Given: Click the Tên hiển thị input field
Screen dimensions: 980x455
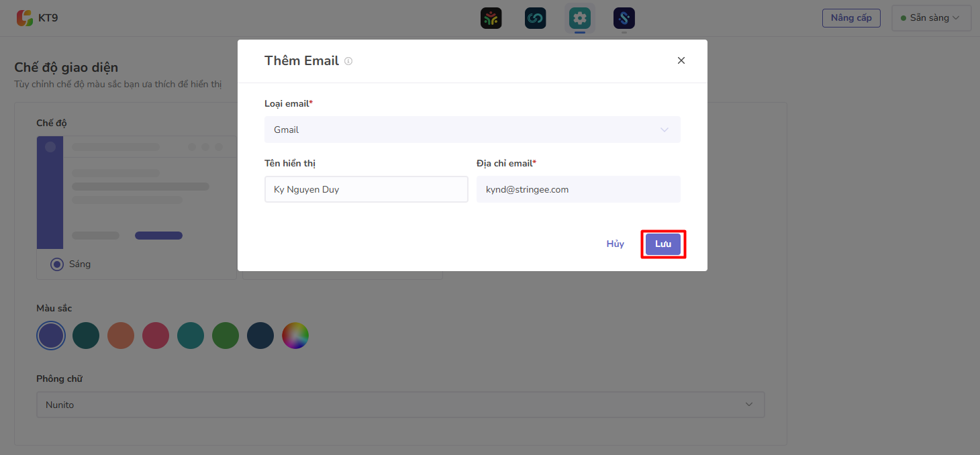Looking at the screenshot, I should (366, 189).
